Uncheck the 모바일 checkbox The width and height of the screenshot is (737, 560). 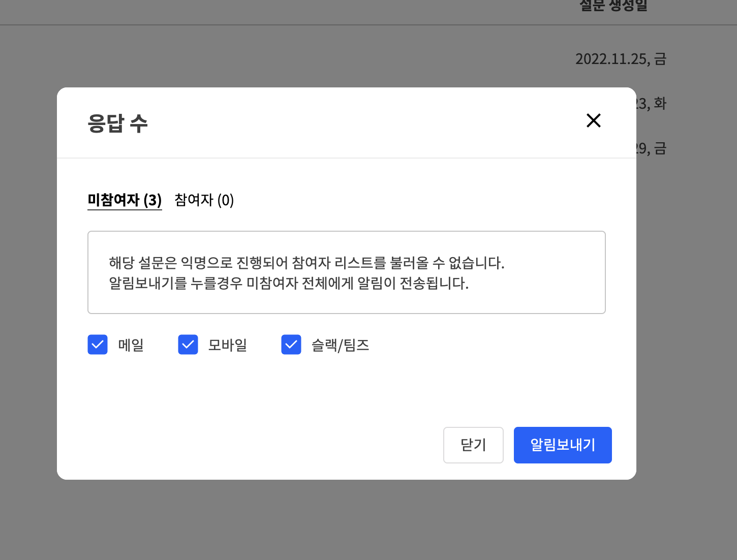pos(188,345)
